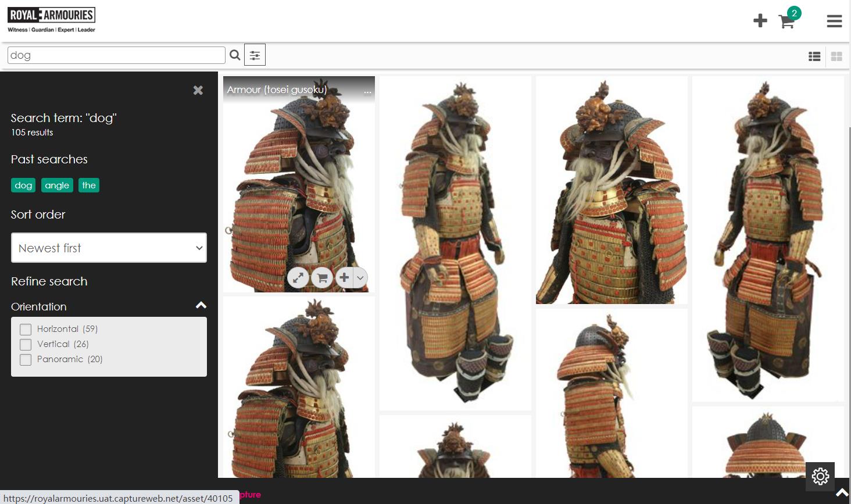
Task: Check the Panoramic orientation checkbox
Action: [x=26, y=359]
